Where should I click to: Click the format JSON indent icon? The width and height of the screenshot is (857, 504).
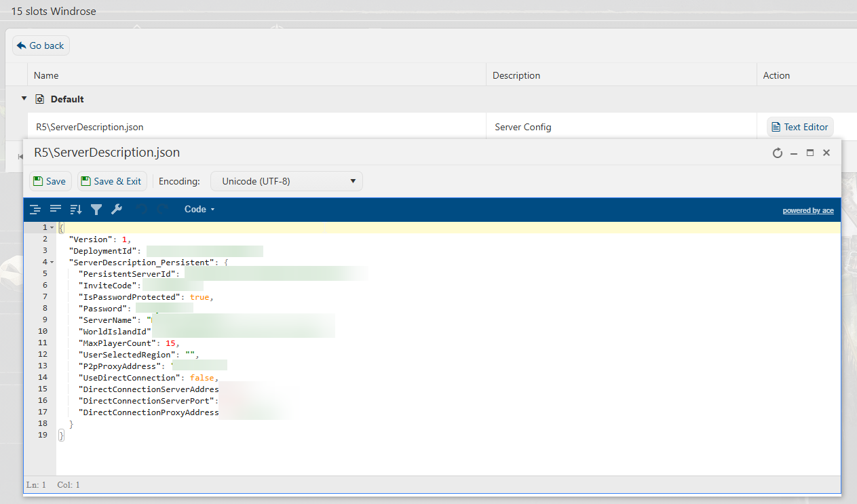35,210
